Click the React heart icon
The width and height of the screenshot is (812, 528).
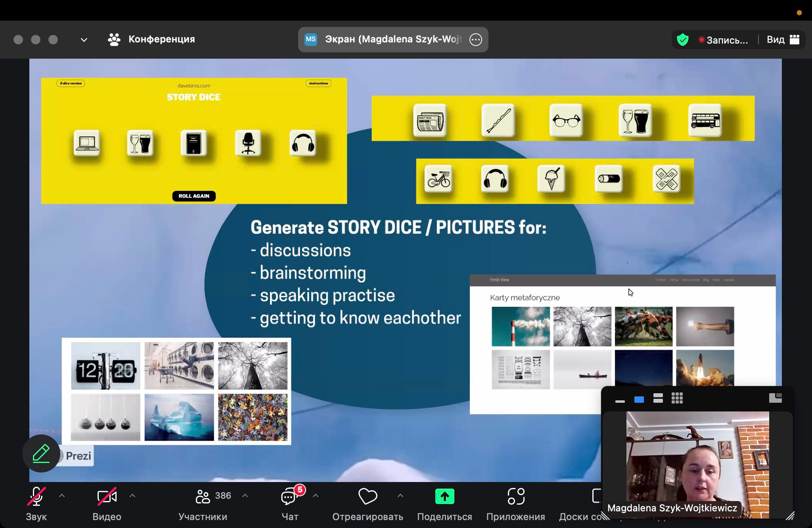(368, 497)
